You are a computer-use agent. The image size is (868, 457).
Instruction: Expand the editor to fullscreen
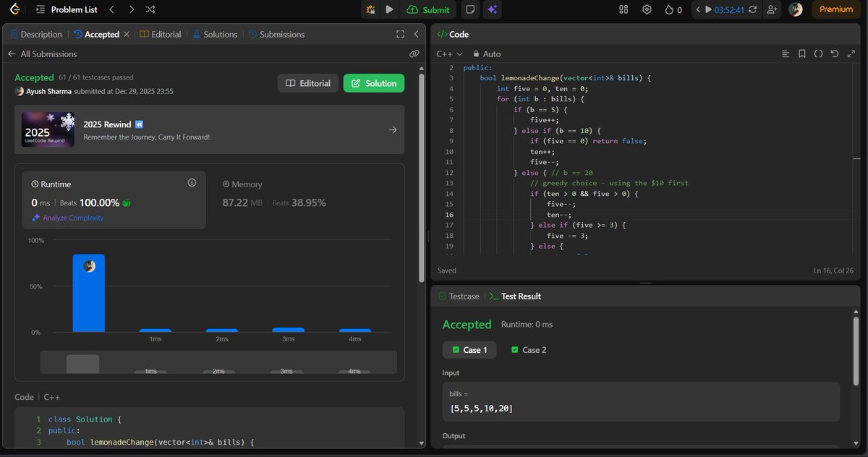pos(850,54)
